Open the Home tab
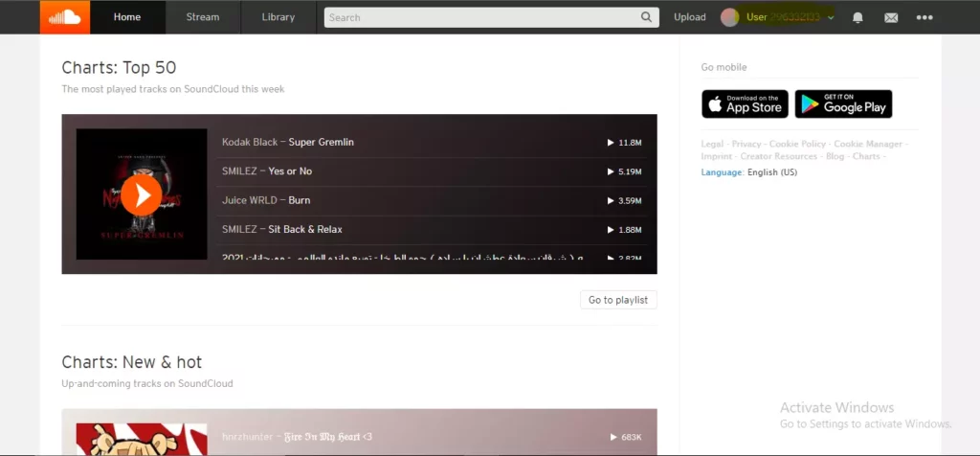The width and height of the screenshot is (980, 456). 127,17
